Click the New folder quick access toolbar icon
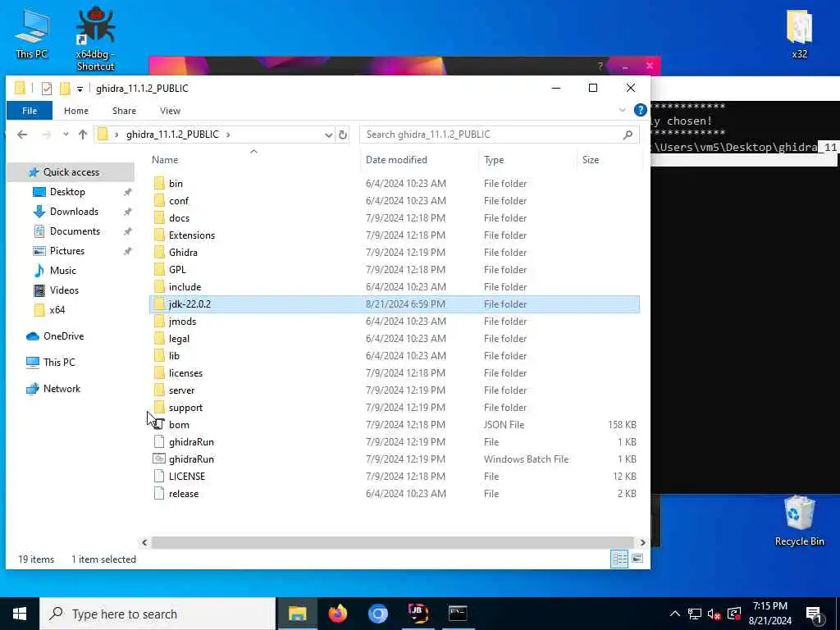Image resolution: width=840 pixels, height=630 pixels. point(65,89)
